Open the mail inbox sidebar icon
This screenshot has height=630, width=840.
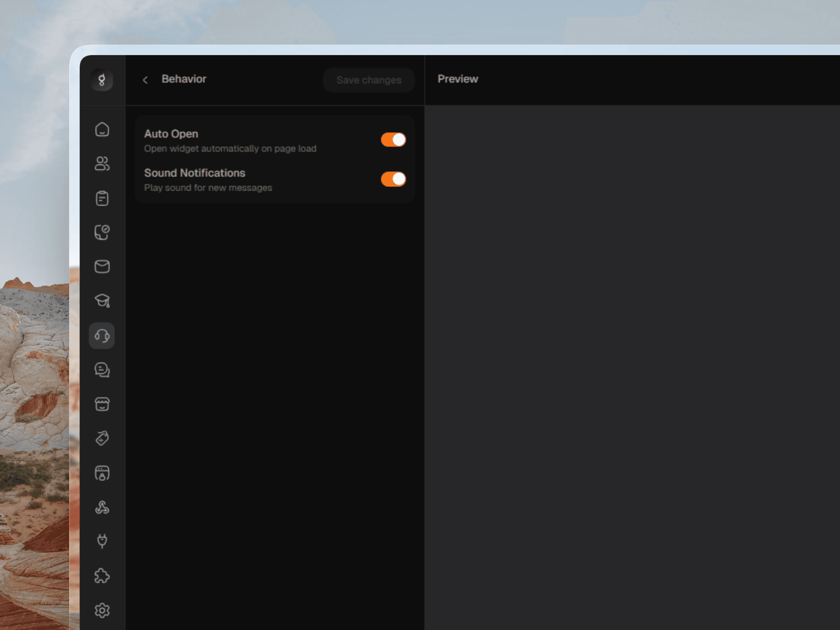click(x=102, y=266)
